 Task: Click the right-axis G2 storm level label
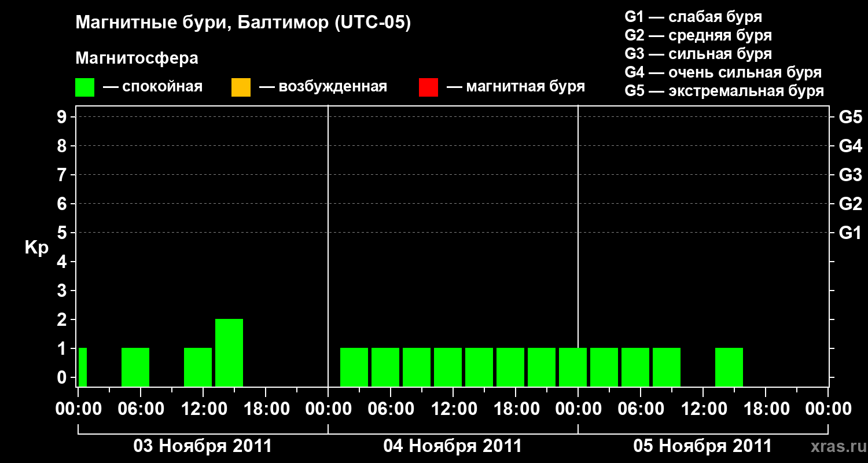point(850,204)
